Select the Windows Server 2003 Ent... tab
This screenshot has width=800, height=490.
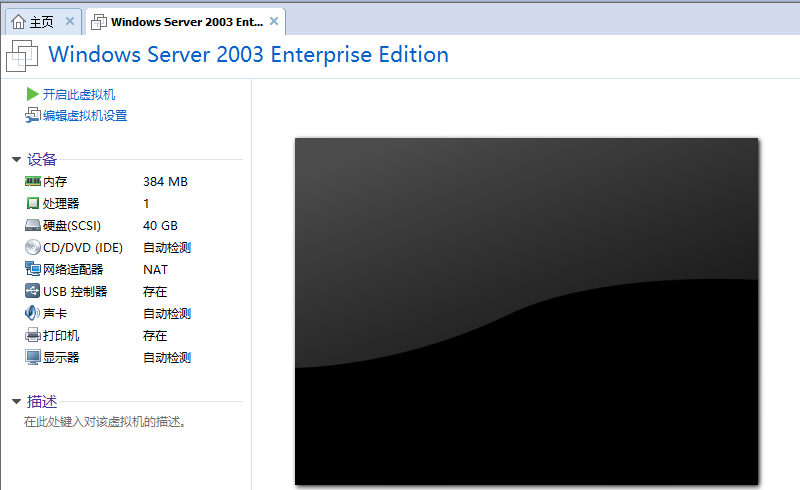186,22
